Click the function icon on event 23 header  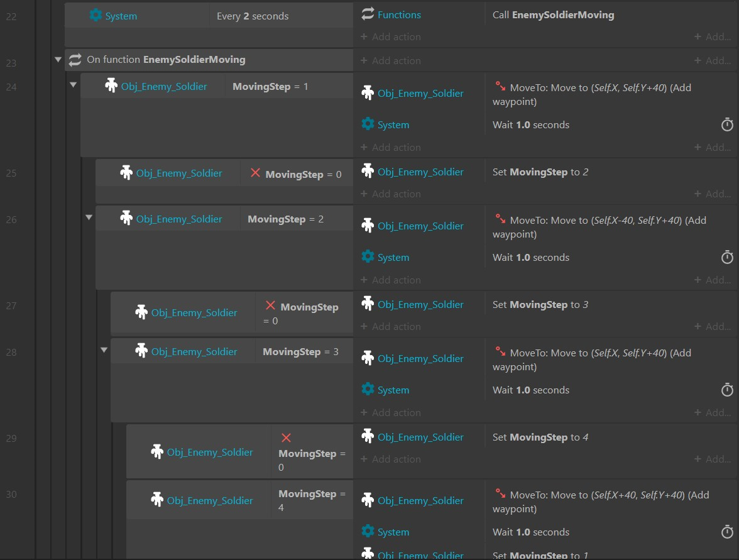pos(75,60)
